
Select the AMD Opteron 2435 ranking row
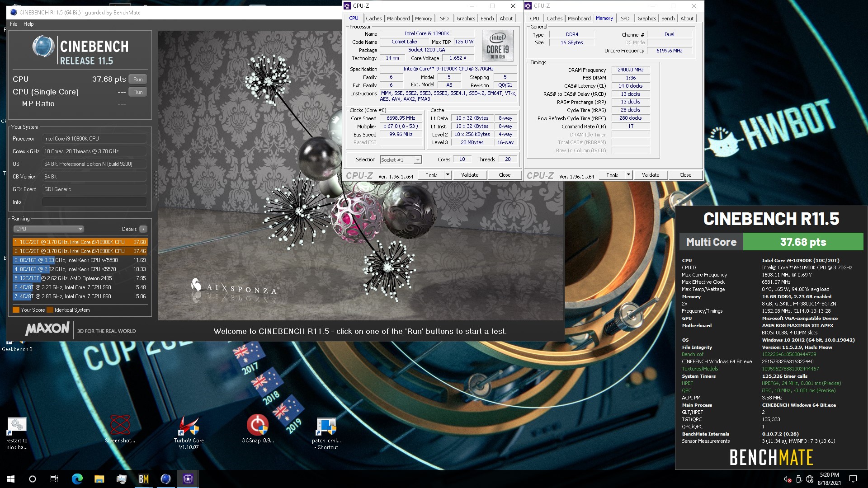[80, 278]
